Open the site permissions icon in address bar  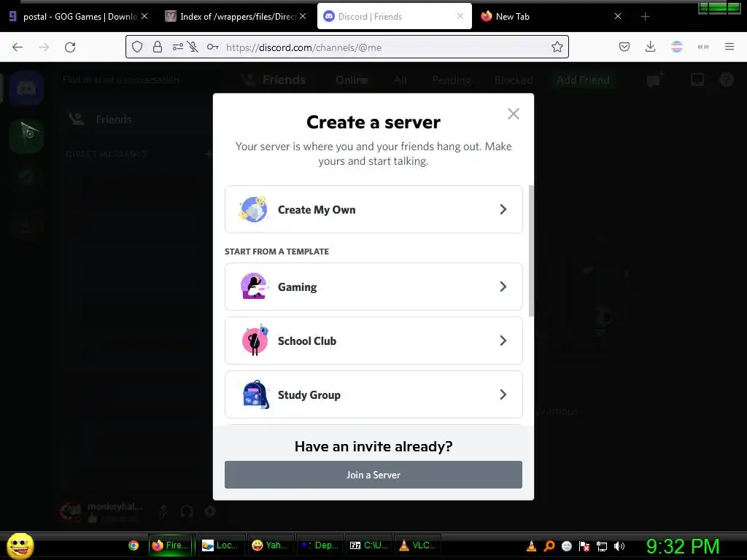178,47
